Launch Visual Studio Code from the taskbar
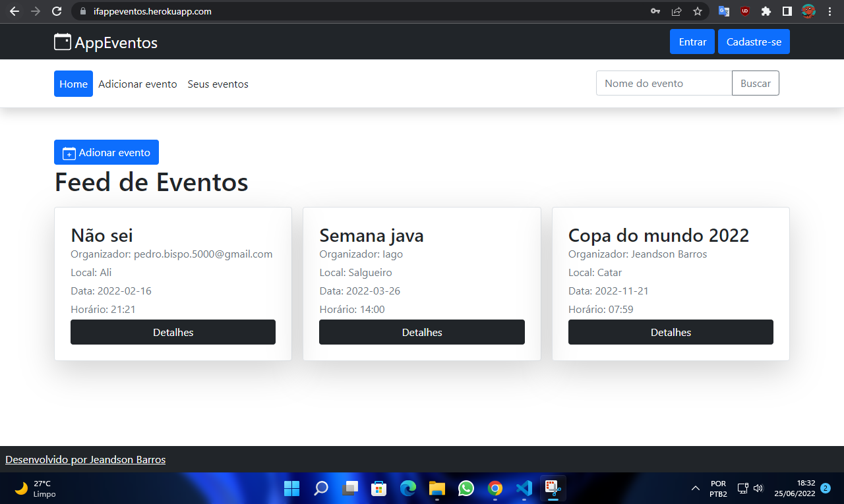844x504 pixels. [x=524, y=488]
